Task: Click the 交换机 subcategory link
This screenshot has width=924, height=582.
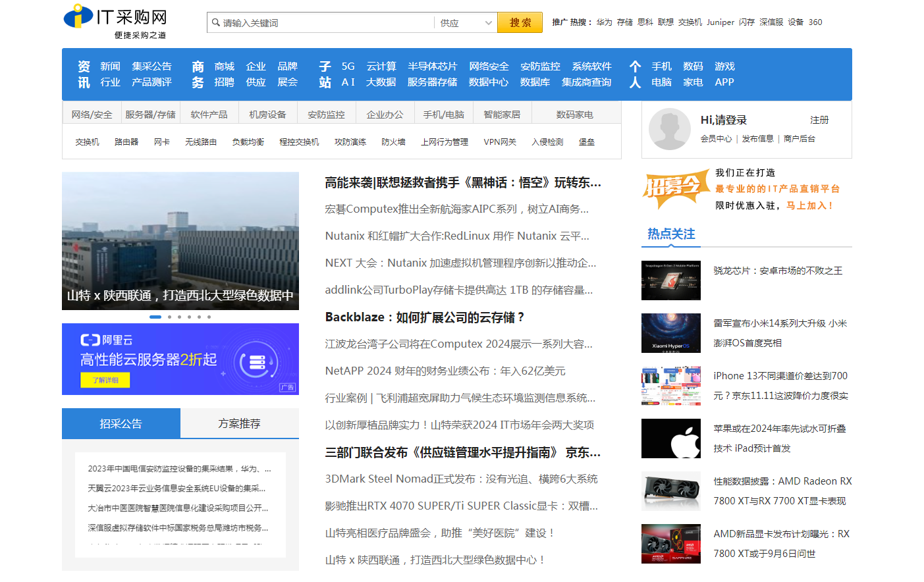Action: pyautogui.click(x=87, y=142)
